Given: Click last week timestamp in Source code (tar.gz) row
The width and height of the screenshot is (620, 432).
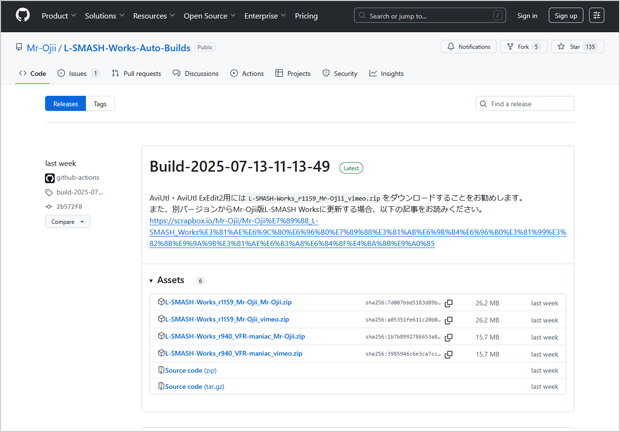Looking at the screenshot, I should [x=544, y=387].
